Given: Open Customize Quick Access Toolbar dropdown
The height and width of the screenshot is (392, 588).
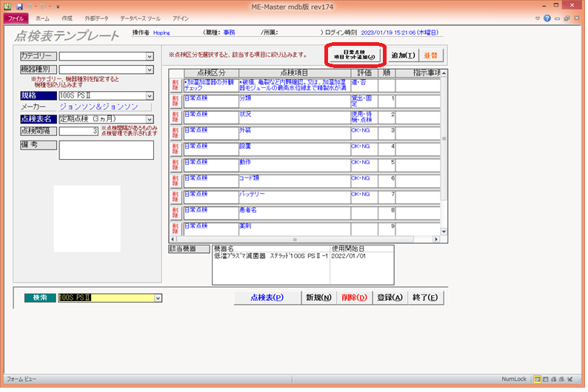Looking at the screenshot, I should (57, 7).
